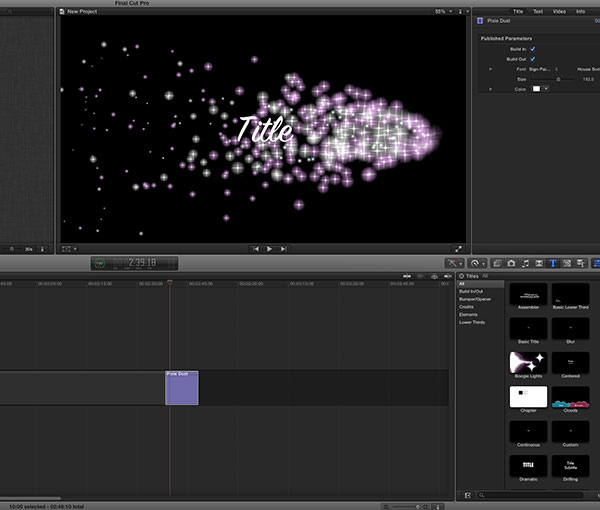Viewport: 600px width, 510px height.
Task: Expand the Font parameter disclosure triangle
Action: [x=491, y=69]
